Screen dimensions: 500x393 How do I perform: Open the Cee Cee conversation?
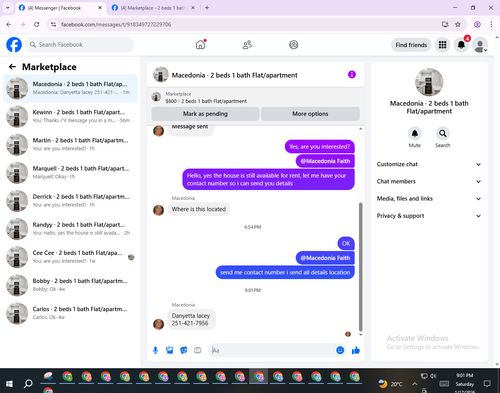click(x=70, y=257)
